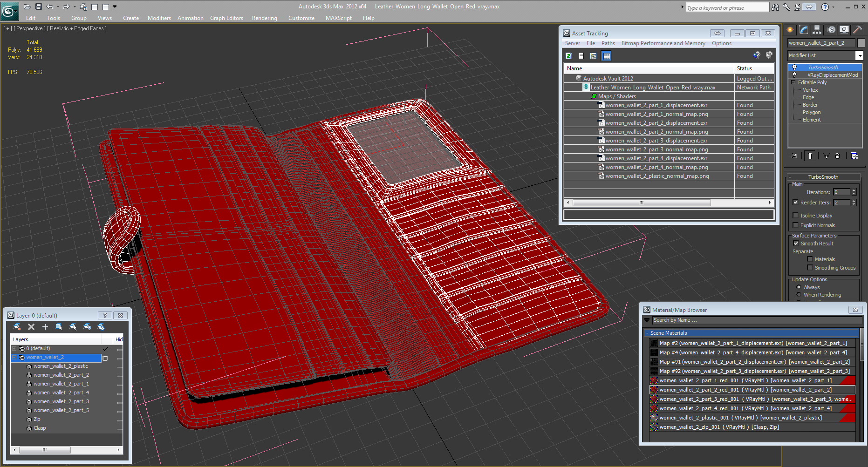
Task: Select Clasp object in Layer list
Action: (40, 428)
